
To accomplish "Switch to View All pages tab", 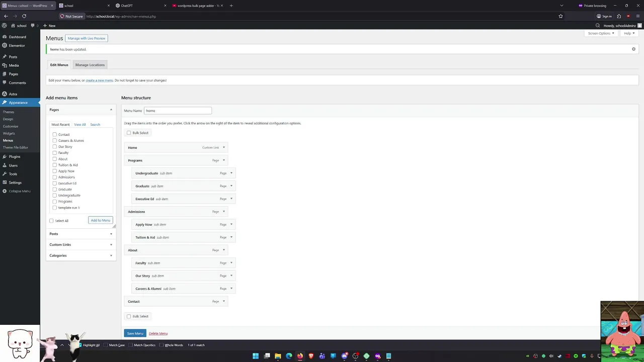I will tap(80, 124).
